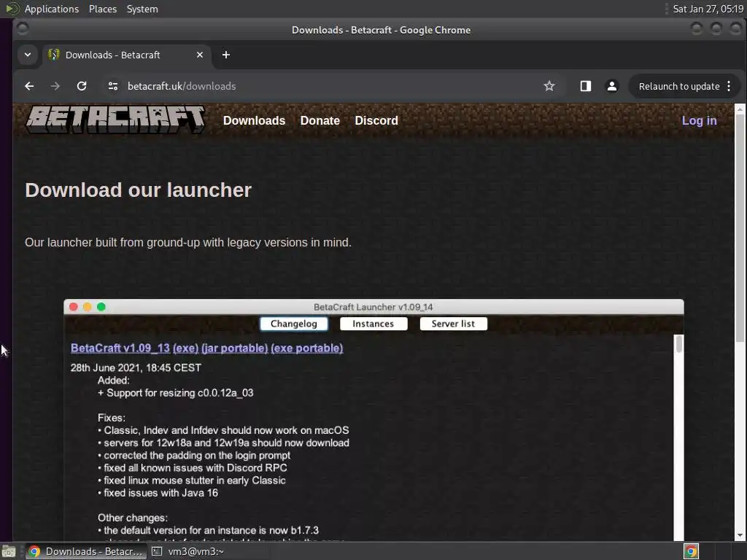Viewport: 747px width, 560px height.
Task: Click 'Download our launcher' heading
Action: click(x=138, y=190)
